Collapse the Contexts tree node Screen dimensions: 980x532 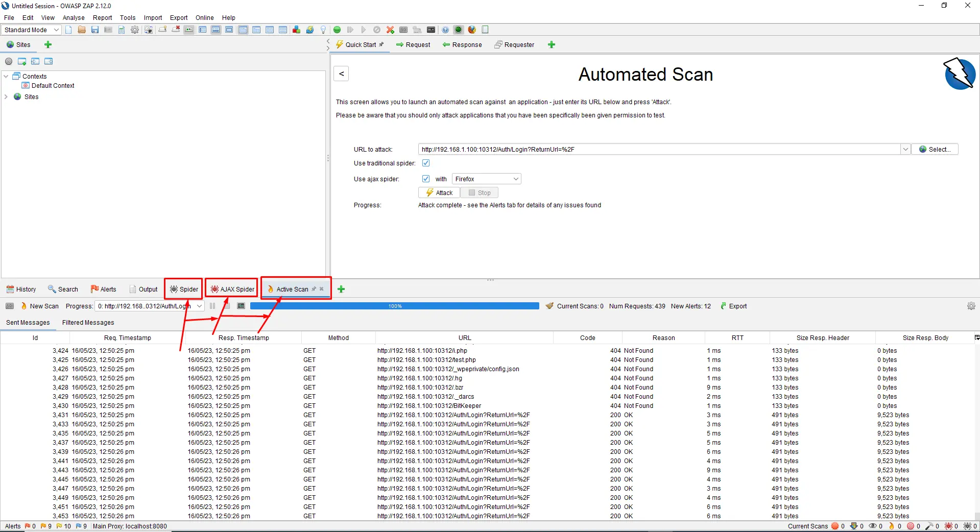6,77
